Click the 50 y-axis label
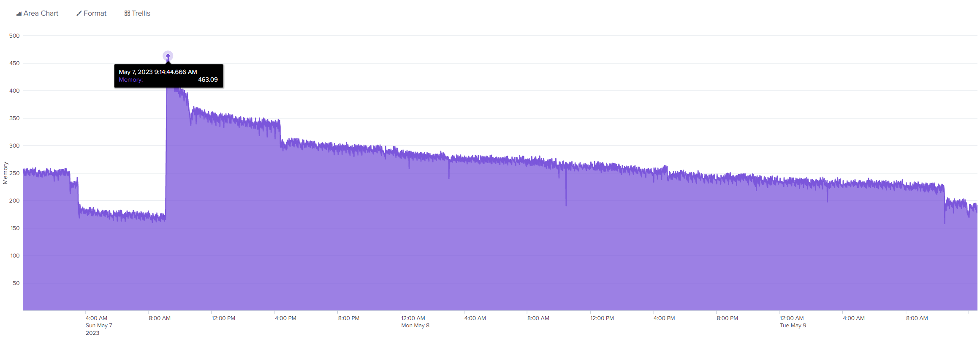This screenshot has height=337, width=980. pyautogui.click(x=16, y=283)
